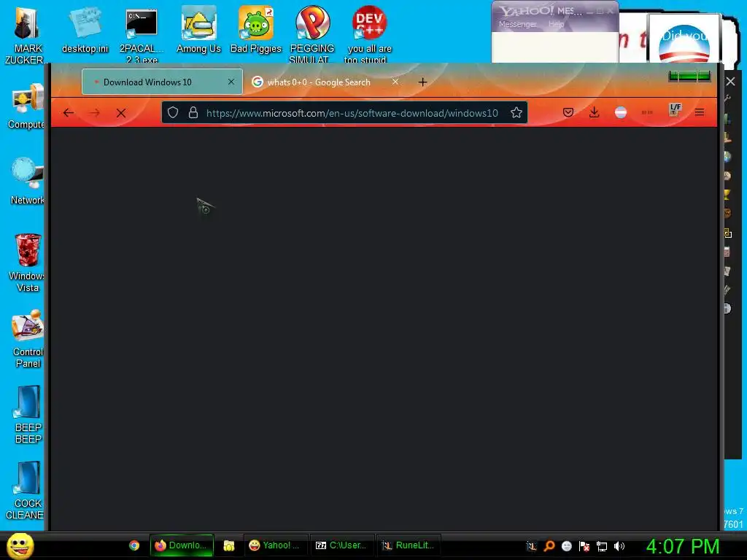The height and width of the screenshot is (560, 747).
Task: Click the 4:07 PM clock
Action: tap(682, 545)
